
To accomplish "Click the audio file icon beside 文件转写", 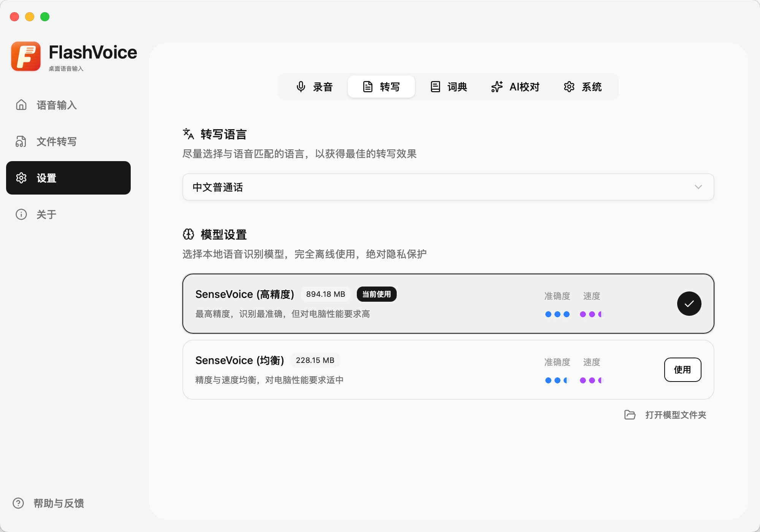I will tap(21, 141).
